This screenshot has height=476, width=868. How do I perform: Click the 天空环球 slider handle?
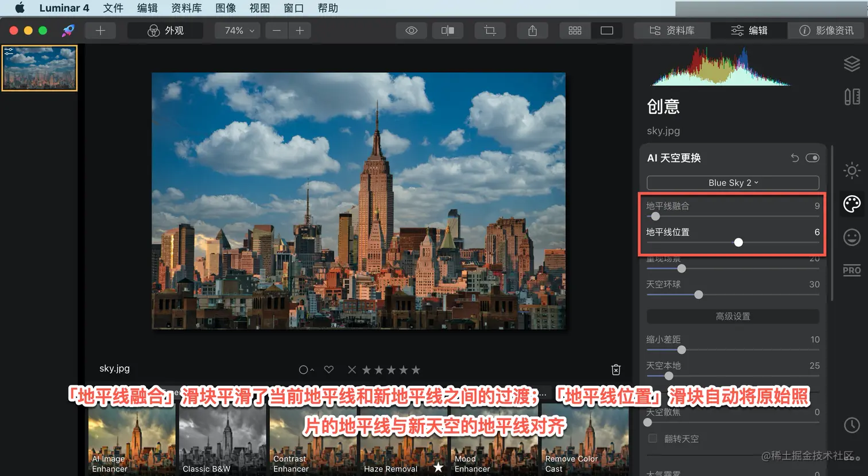699,295
